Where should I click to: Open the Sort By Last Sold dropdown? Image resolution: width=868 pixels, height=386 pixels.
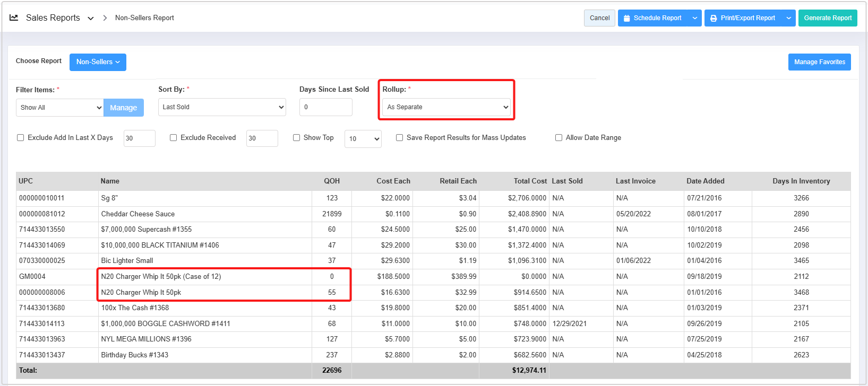point(222,107)
